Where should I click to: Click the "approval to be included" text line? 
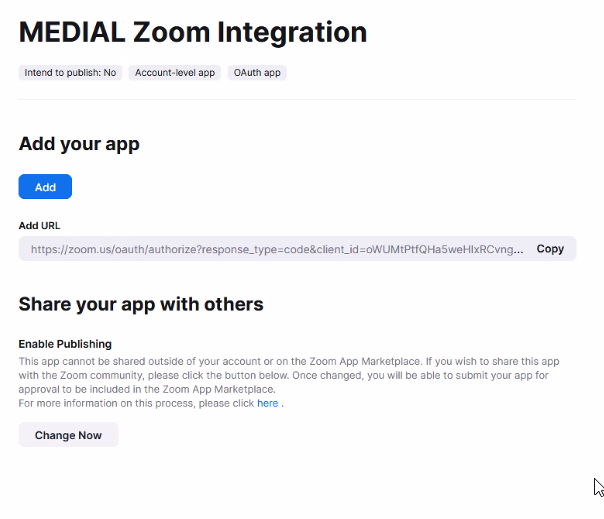pyautogui.click(x=147, y=389)
